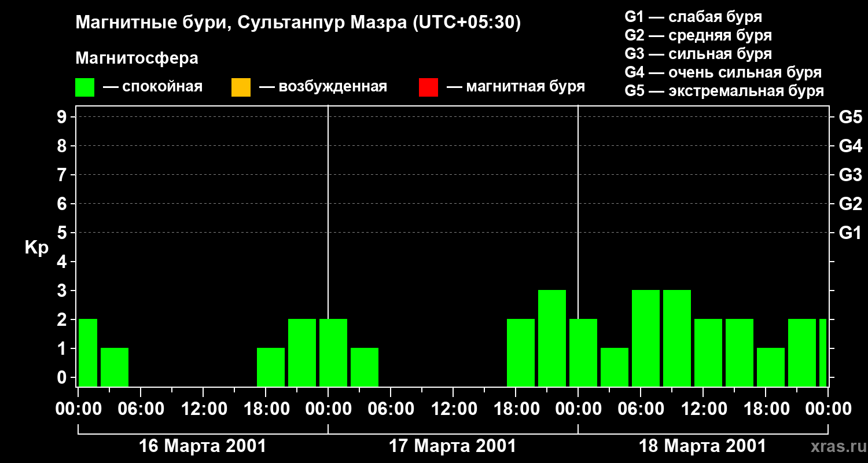
Task: Click 'G4 — очень сильная буря' in the storm key
Action: [x=723, y=72]
